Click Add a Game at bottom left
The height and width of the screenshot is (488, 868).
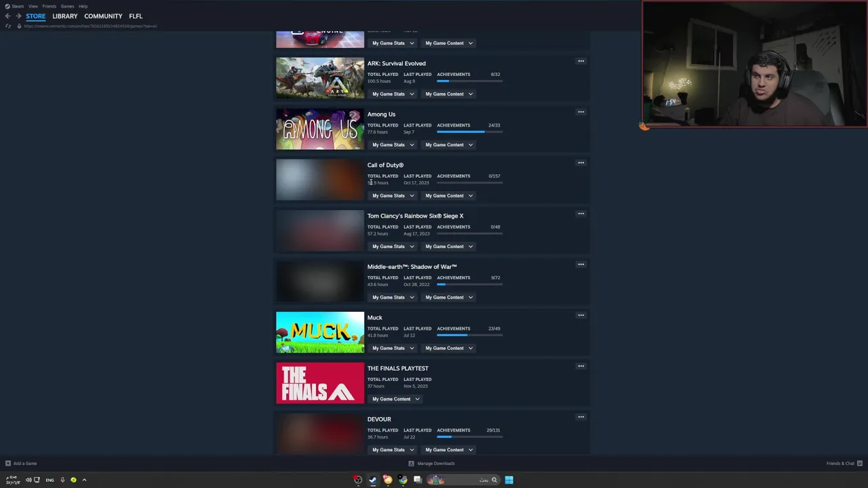click(x=21, y=464)
